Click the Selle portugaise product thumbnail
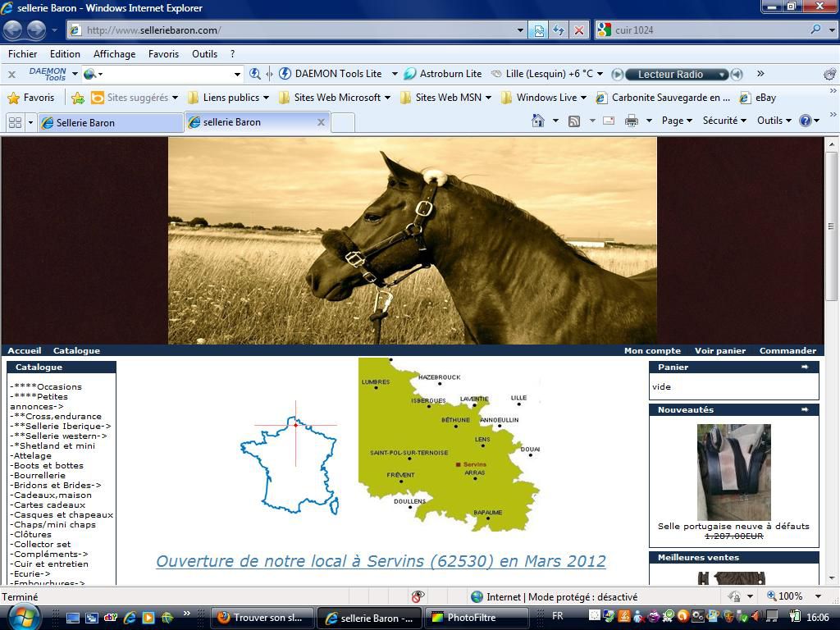The width and height of the screenshot is (840, 630). tap(733, 472)
